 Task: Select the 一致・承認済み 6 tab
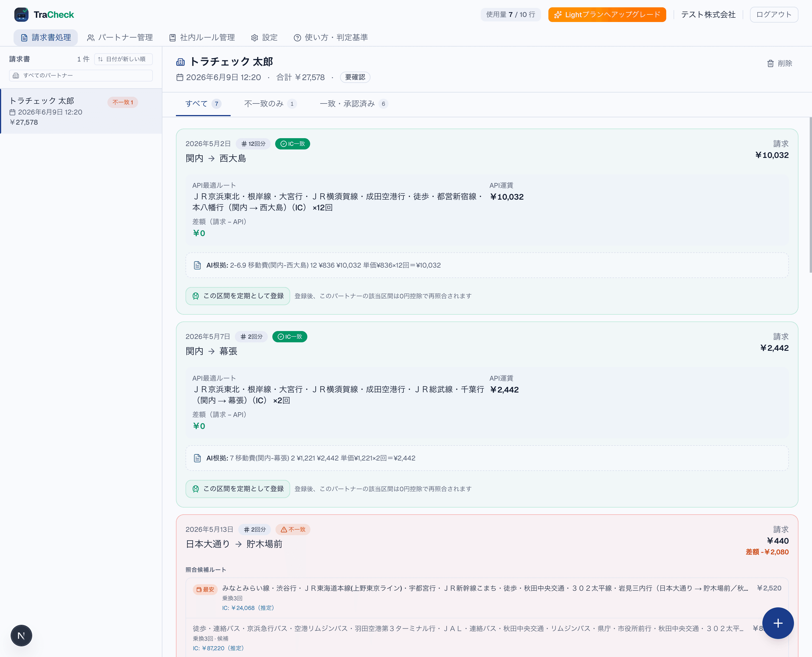point(354,104)
